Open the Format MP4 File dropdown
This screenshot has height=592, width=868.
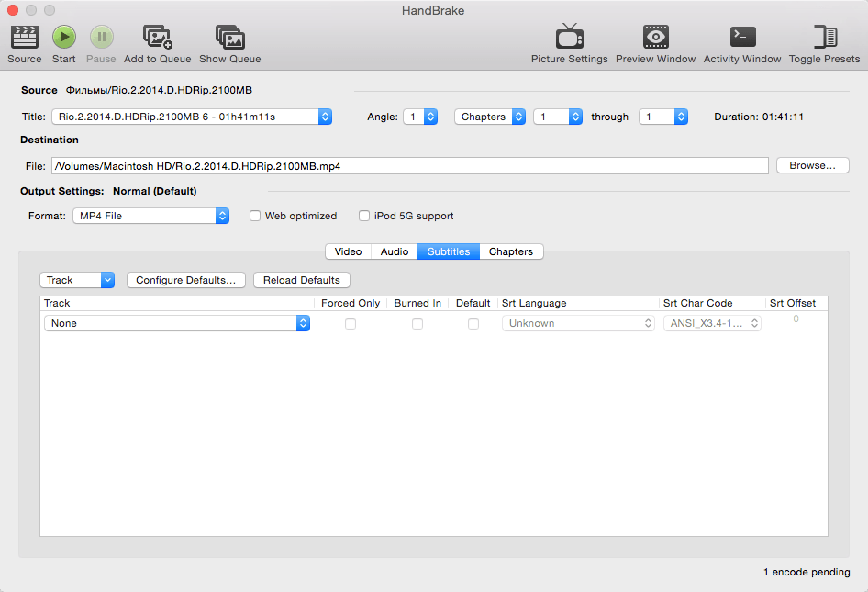pyautogui.click(x=150, y=216)
